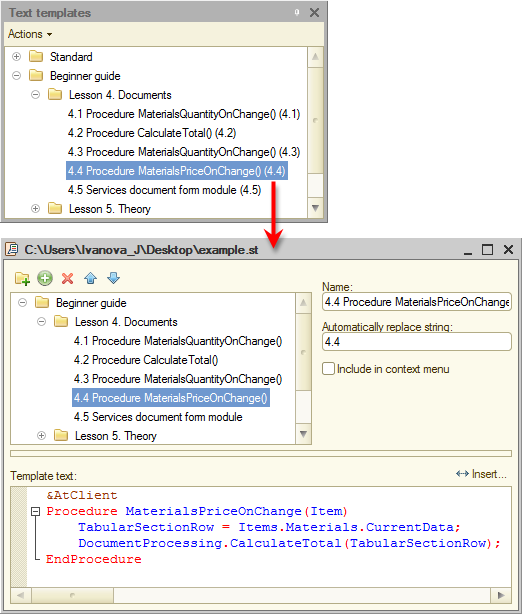Enable Include in context menu checkbox

[328, 369]
